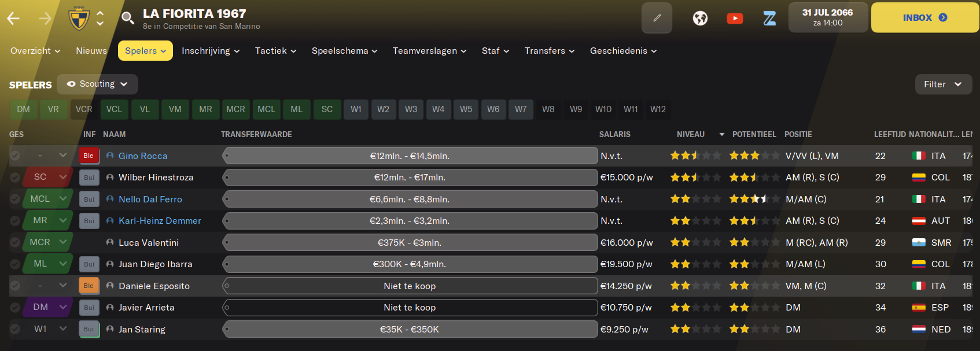The height and width of the screenshot is (351, 980).
Task: Open the Scouting view dropdown
Action: (97, 84)
